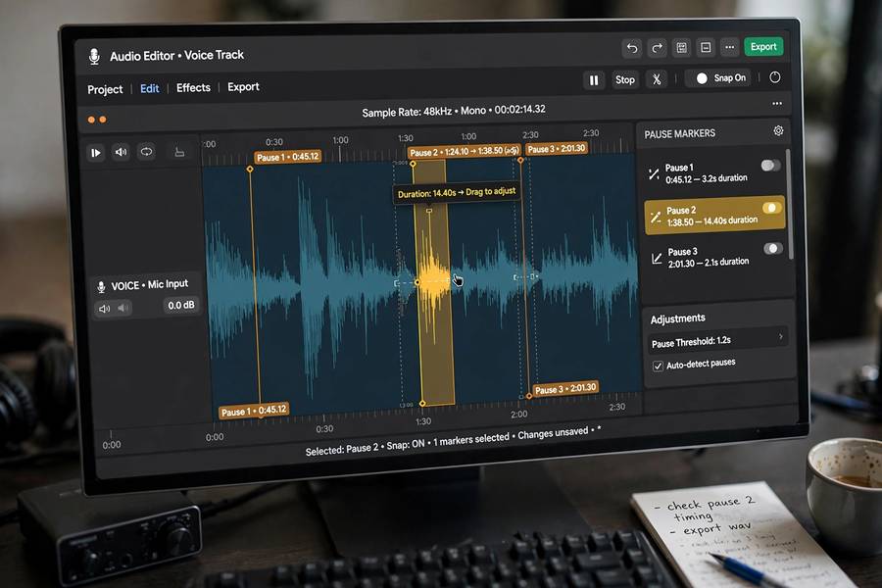The width and height of the screenshot is (882, 588).
Task: Click the Pause 2 row wand icon
Action: 656,217
